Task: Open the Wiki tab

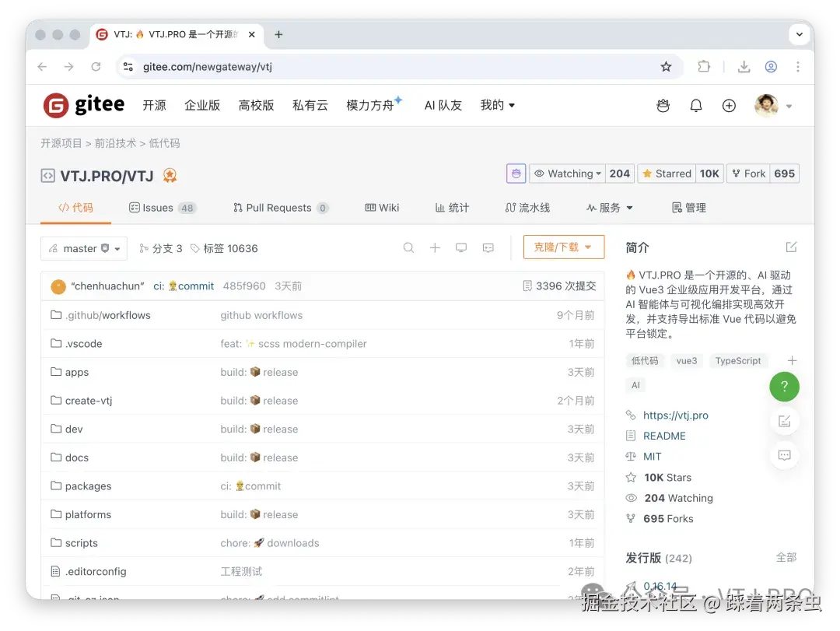Action: click(x=382, y=207)
